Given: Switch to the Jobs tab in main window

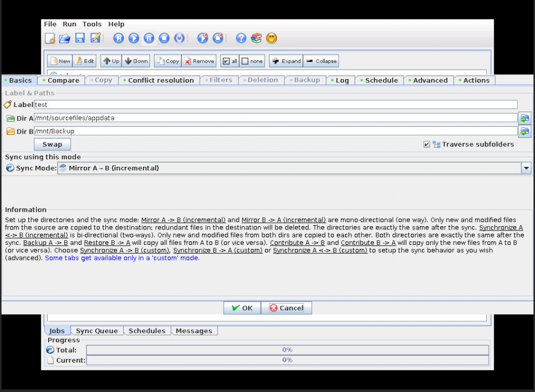Looking at the screenshot, I should pyautogui.click(x=57, y=331).
